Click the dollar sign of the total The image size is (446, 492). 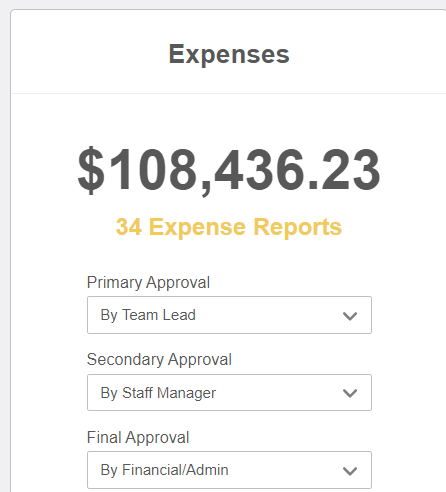(x=91, y=170)
